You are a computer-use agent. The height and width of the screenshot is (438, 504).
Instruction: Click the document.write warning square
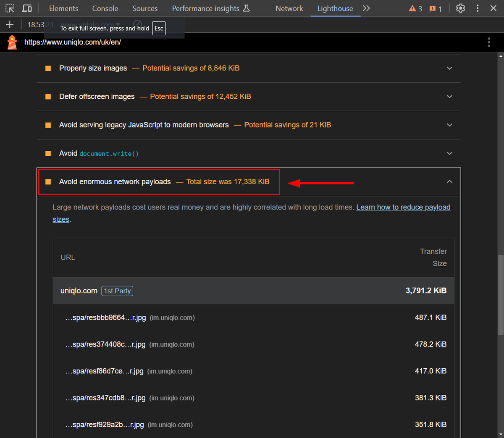[x=48, y=153]
